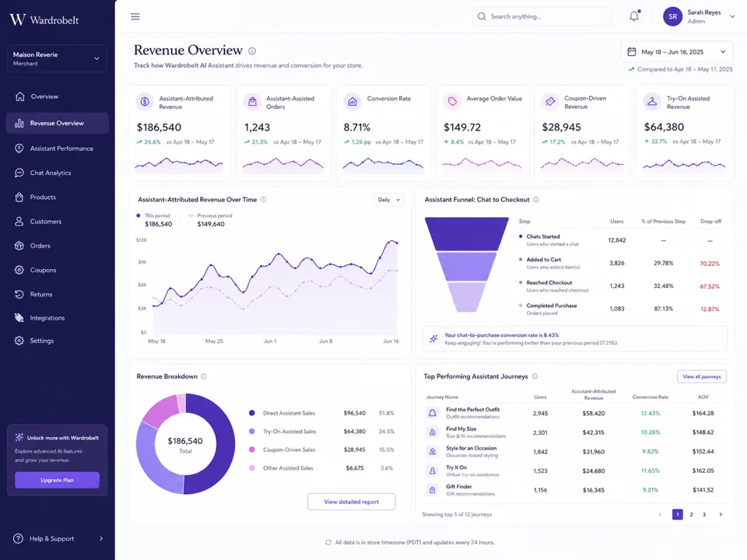Click the Wardrobelt logo
Image resolution: width=747 pixels, height=560 pixels.
44,19
